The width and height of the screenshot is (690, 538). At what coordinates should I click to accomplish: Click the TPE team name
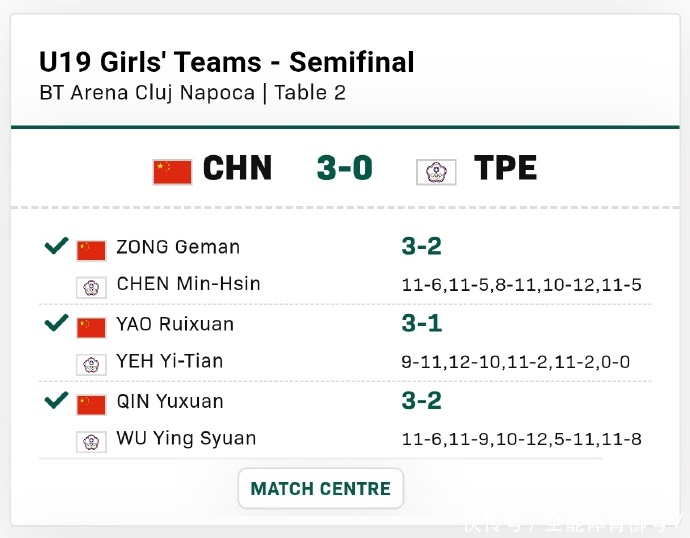tap(505, 168)
